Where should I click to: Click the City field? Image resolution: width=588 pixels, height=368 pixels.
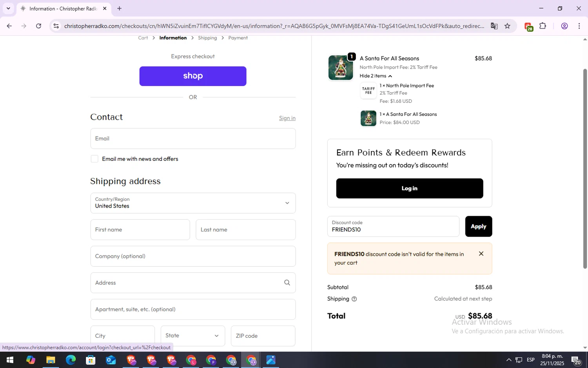click(x=123, y=336)
